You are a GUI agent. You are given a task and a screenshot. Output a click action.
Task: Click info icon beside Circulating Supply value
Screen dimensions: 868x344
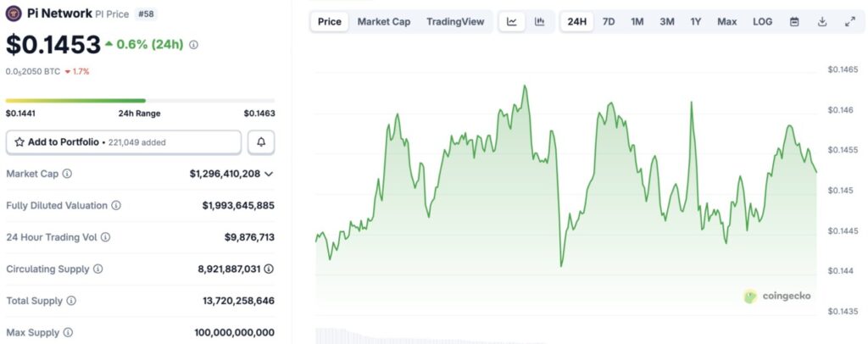[x=269, y=269]
